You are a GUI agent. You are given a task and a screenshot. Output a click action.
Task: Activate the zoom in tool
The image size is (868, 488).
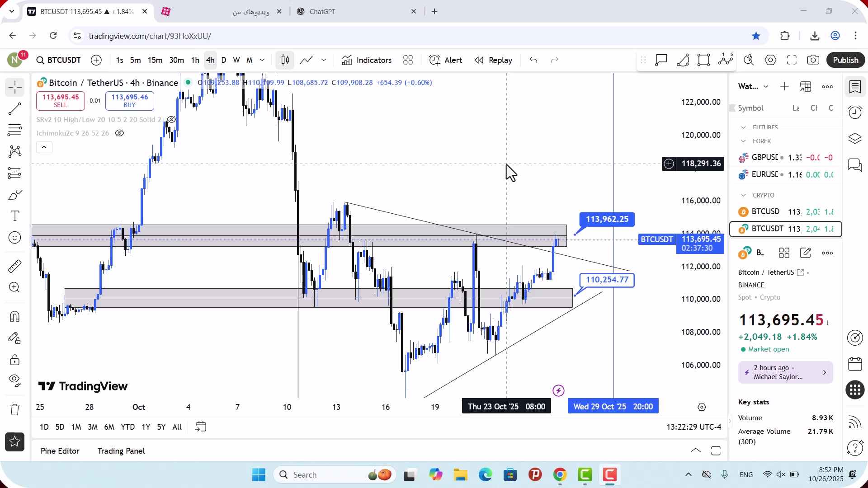tap(15, 287)
